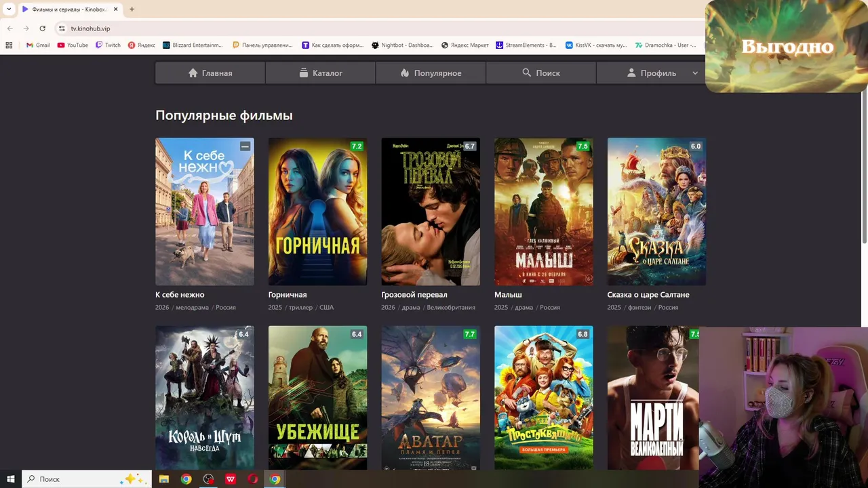Open the first Chrome icon in taskbar

(x=186, y=479)
